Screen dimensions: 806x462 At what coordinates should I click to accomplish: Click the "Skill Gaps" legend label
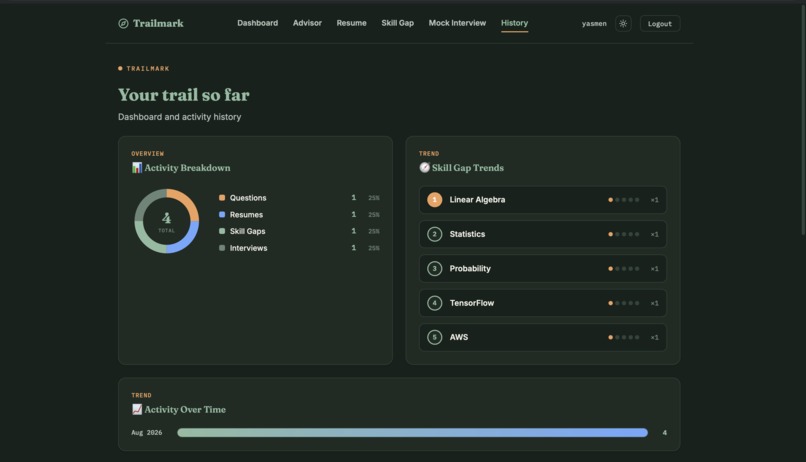(x=247, y=231)
